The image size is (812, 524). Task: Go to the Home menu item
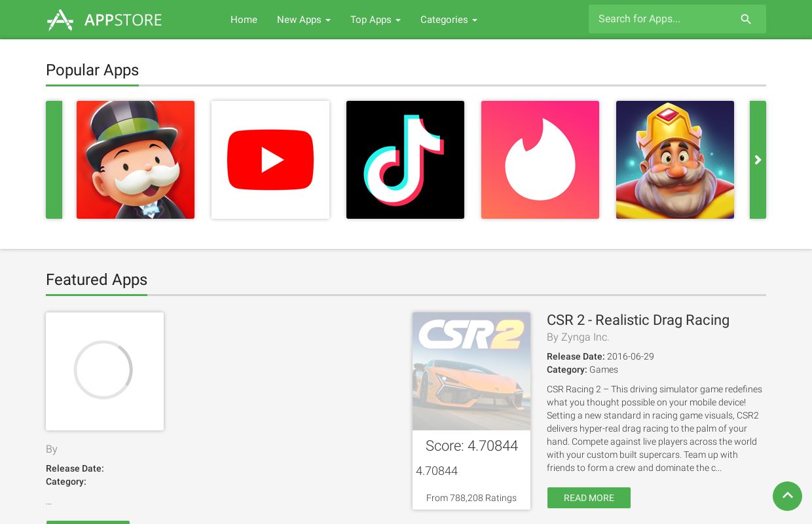click(244, 20)
